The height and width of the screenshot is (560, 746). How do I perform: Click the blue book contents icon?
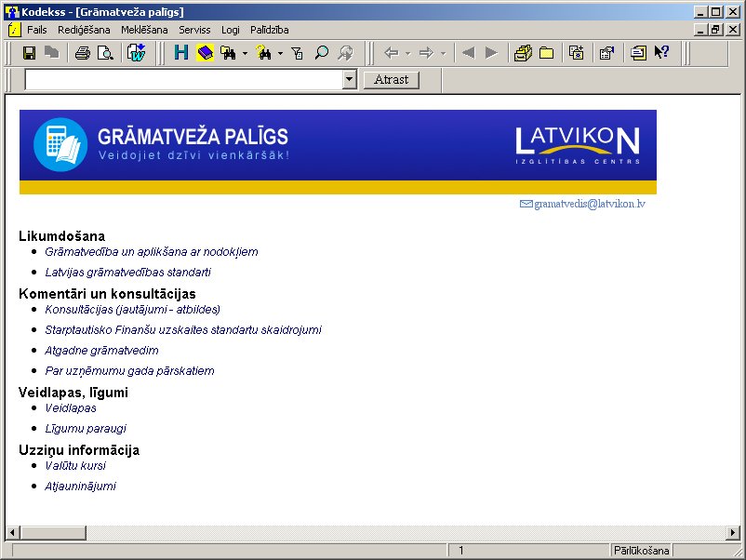tap(205, 53)
